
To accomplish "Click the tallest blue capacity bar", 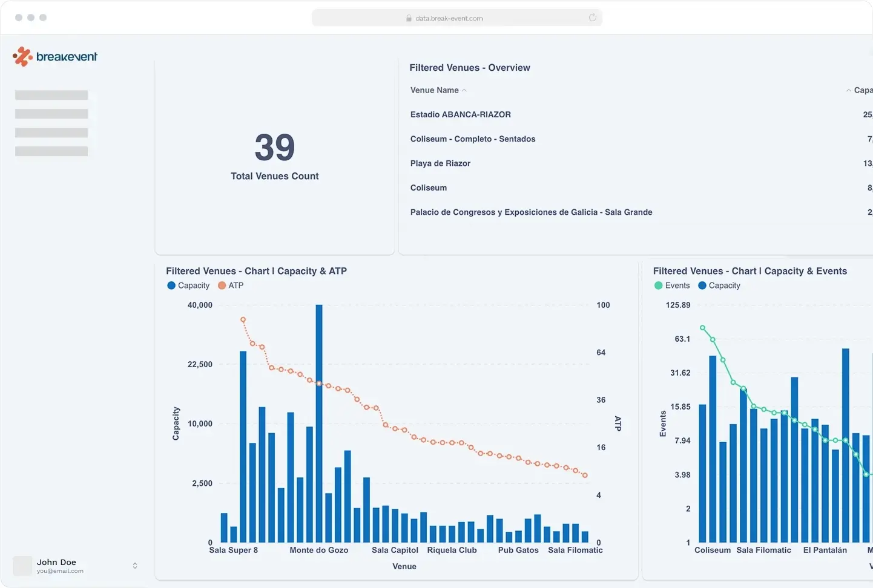I will click(319, 423).
